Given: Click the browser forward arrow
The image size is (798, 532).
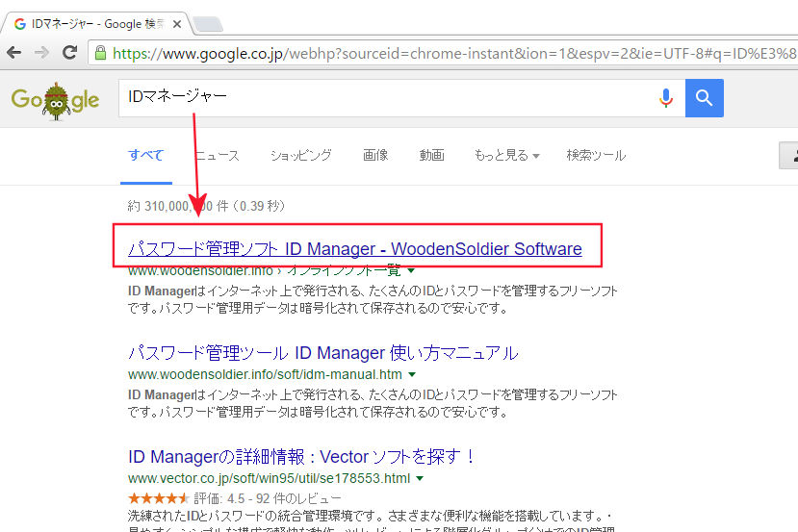Looking at the screenshot, I should tap(41, 52).
